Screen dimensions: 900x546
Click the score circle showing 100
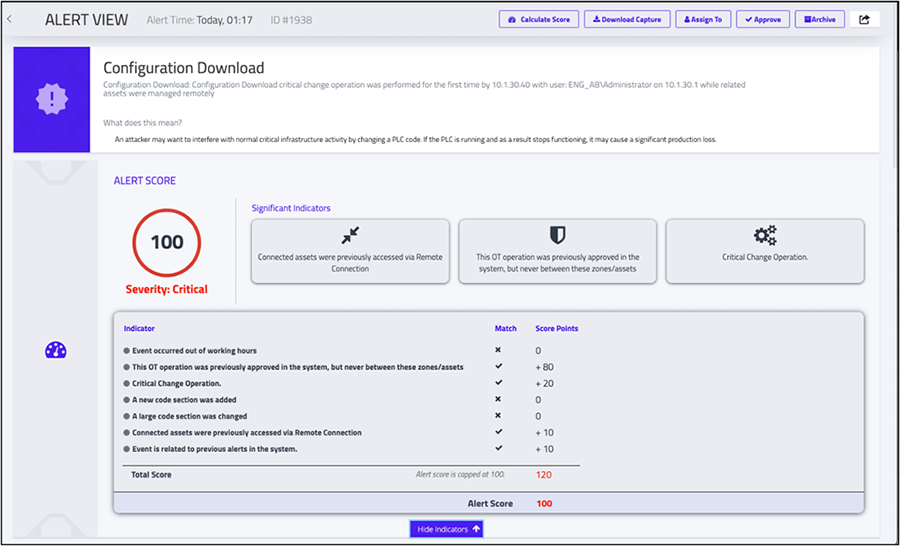tap(166, 242)
